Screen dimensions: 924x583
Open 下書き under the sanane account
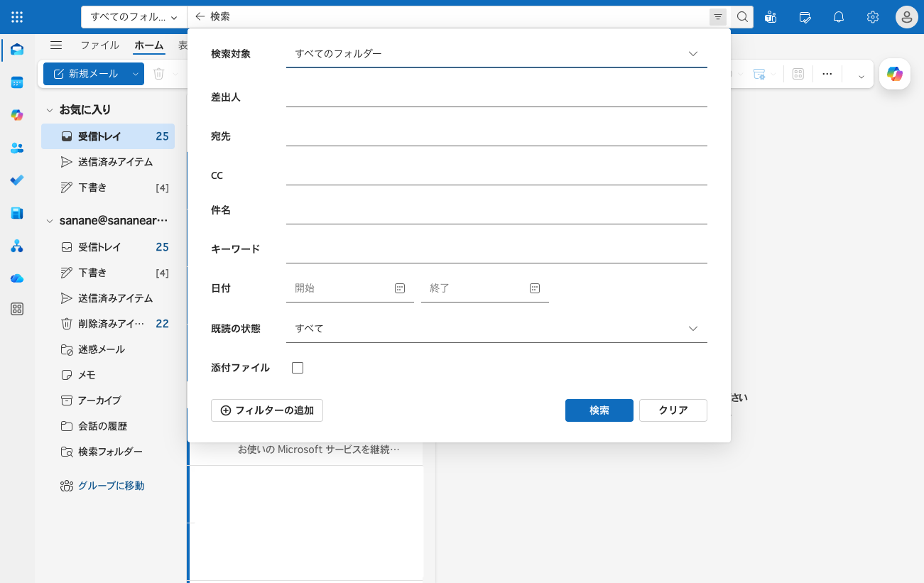[x=108, y=273]
